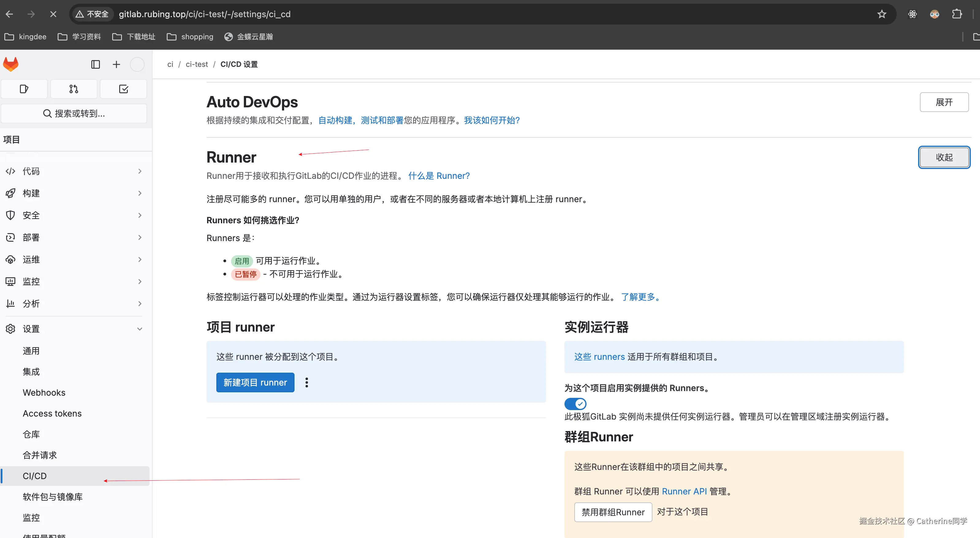The width and height of the screenshot is (980, 538).
Task: Click the GitLab fox logo
Action: tap(11, 64)
